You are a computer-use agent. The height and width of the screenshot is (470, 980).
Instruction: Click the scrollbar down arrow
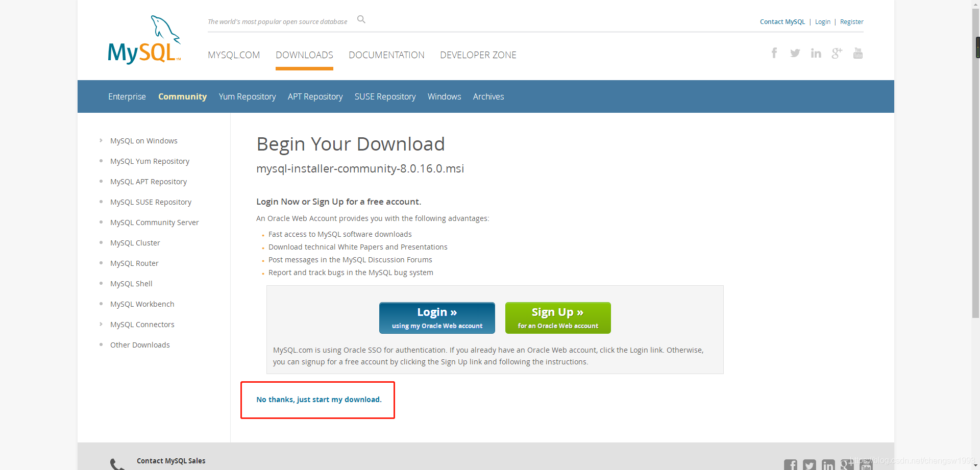pos(976,466)
